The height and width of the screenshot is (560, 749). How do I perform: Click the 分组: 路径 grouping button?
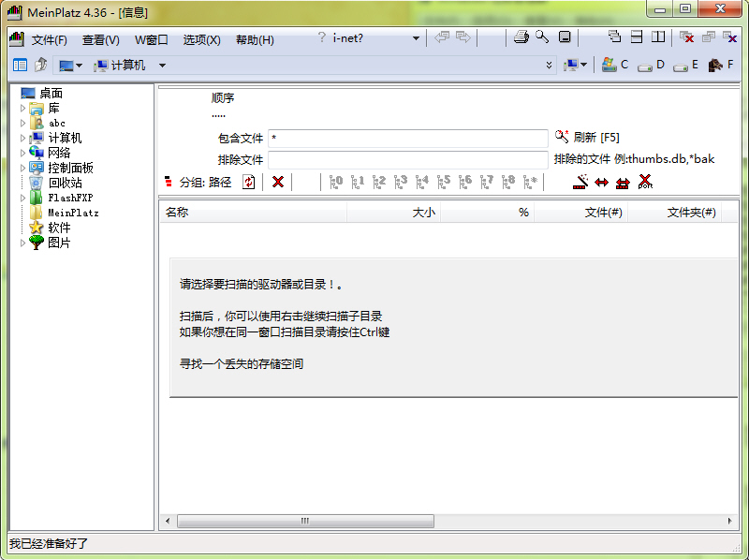[198, 182]
